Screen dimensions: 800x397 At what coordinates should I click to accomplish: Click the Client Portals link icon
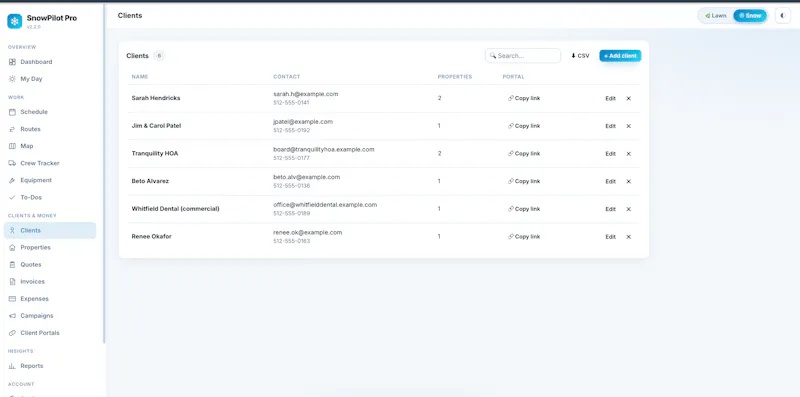(12, 333)
